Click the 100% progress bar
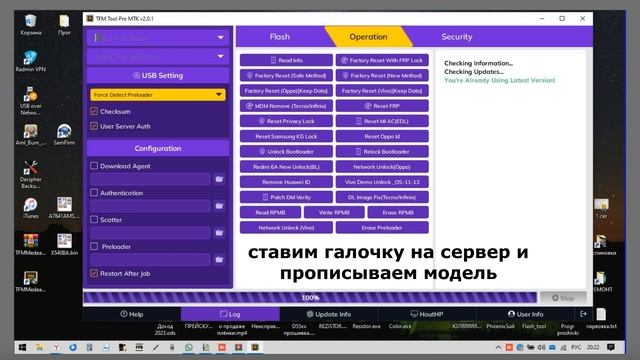 coord(310,298)
